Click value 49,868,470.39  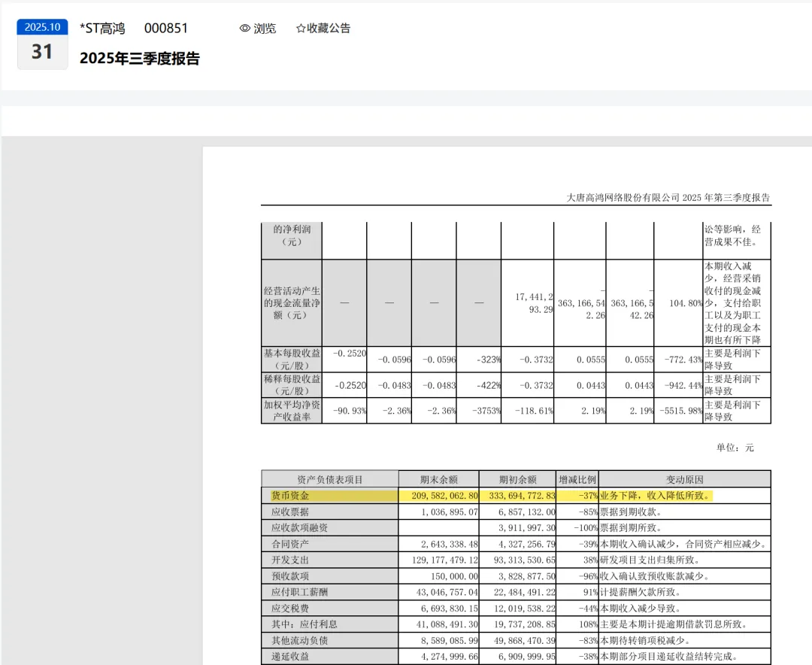click(x=524, y=640)
